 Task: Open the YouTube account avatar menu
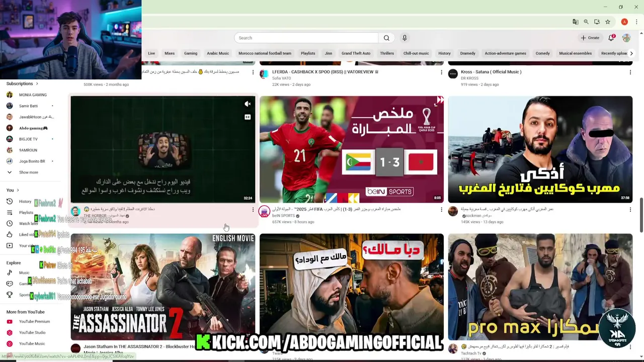pos(626,38)
